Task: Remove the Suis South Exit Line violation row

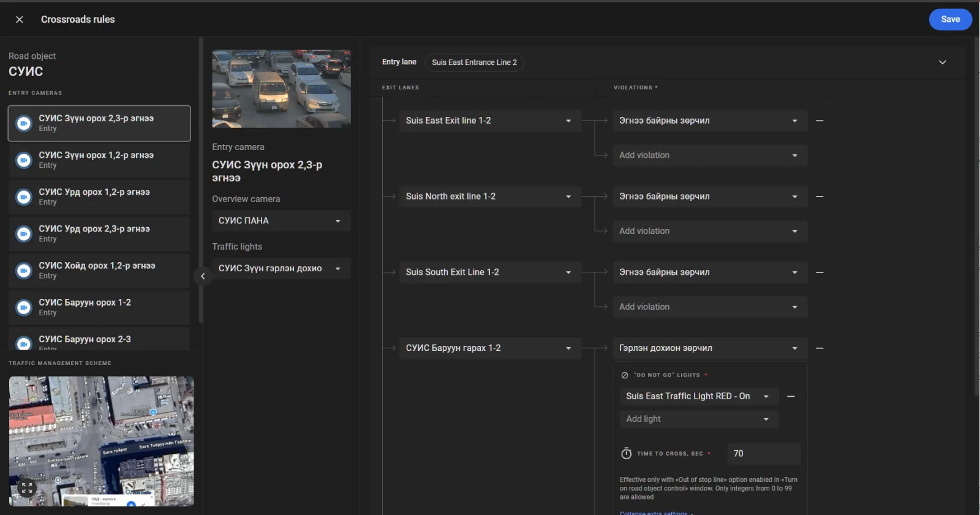Action: [x=820, y=273]
